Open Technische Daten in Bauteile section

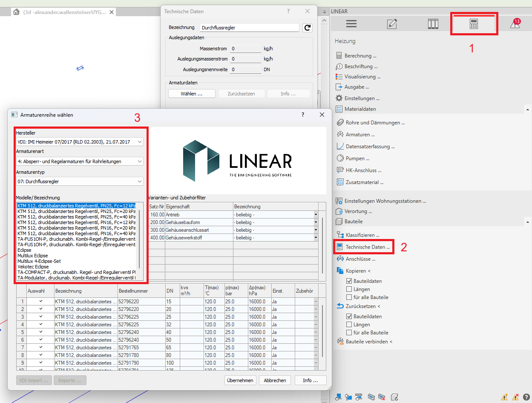tap(367, 247)
